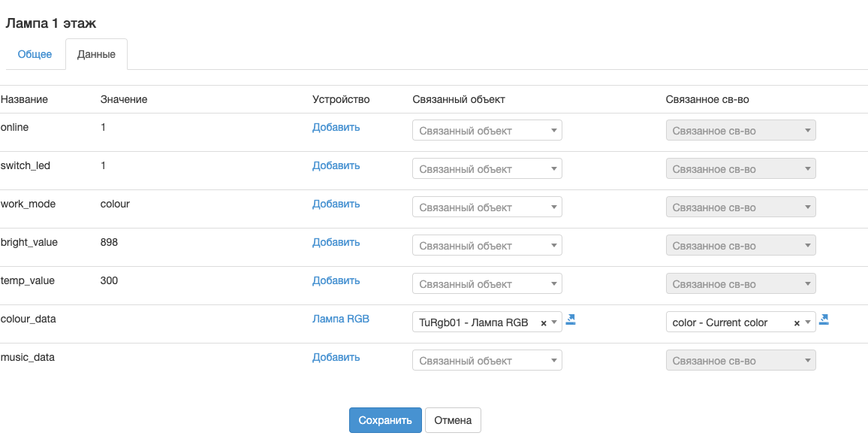Open linked object TuRgb01 via blue icon
The height and width of the screenshot is (448, 868).
(x=571, y=319)
